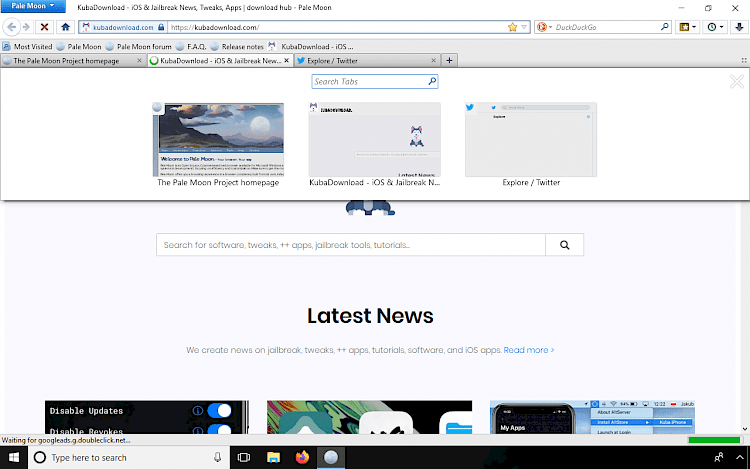The width and height of the screenshot is (750, 469).
Task: Open the KubaDownload - iOS bookmark
Action: pos(311,46)
